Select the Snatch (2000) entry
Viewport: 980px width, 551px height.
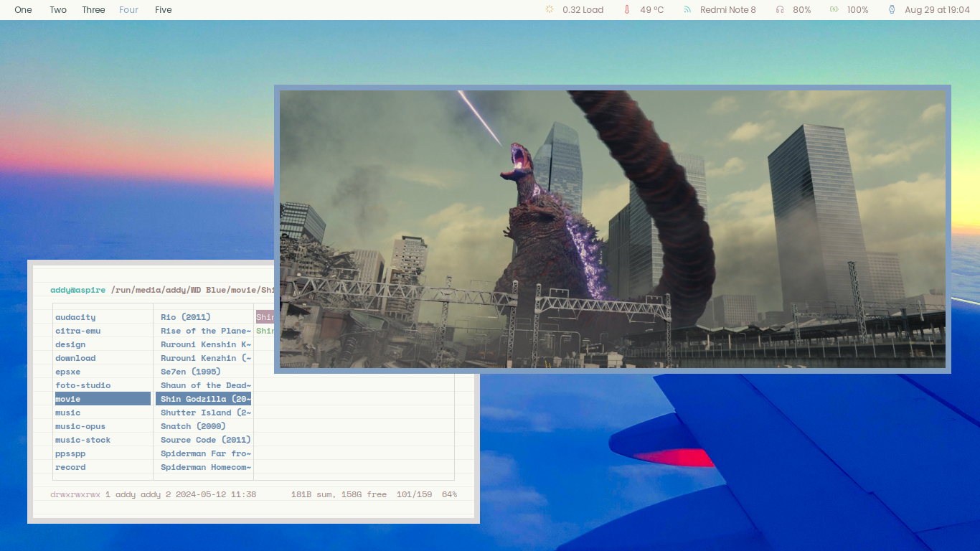click(x=193, y=426)
